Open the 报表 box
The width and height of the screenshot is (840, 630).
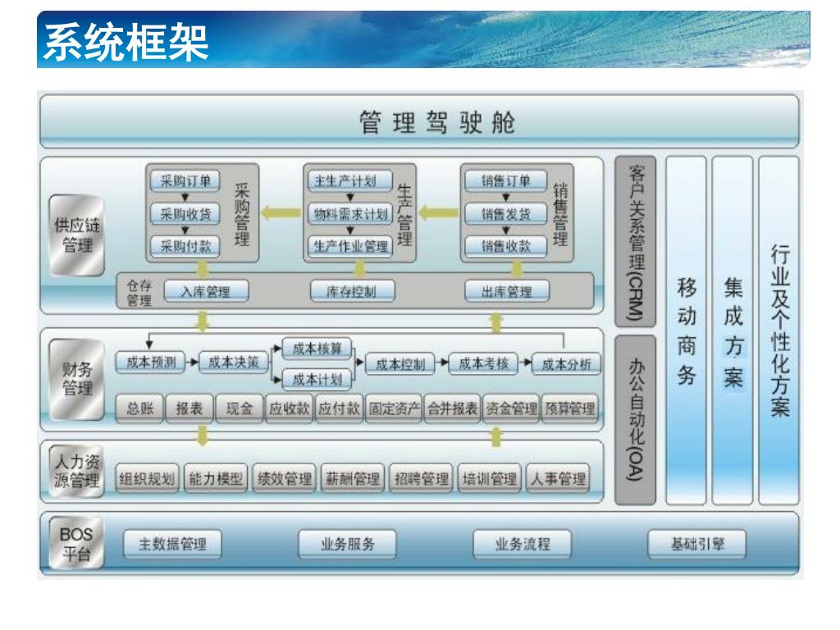click(x=189, y=409)
